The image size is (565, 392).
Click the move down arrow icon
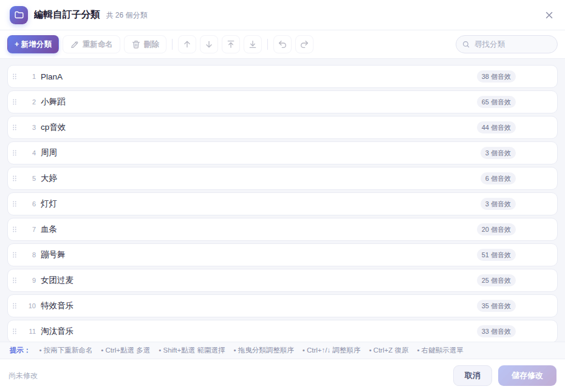click(209, 44)
